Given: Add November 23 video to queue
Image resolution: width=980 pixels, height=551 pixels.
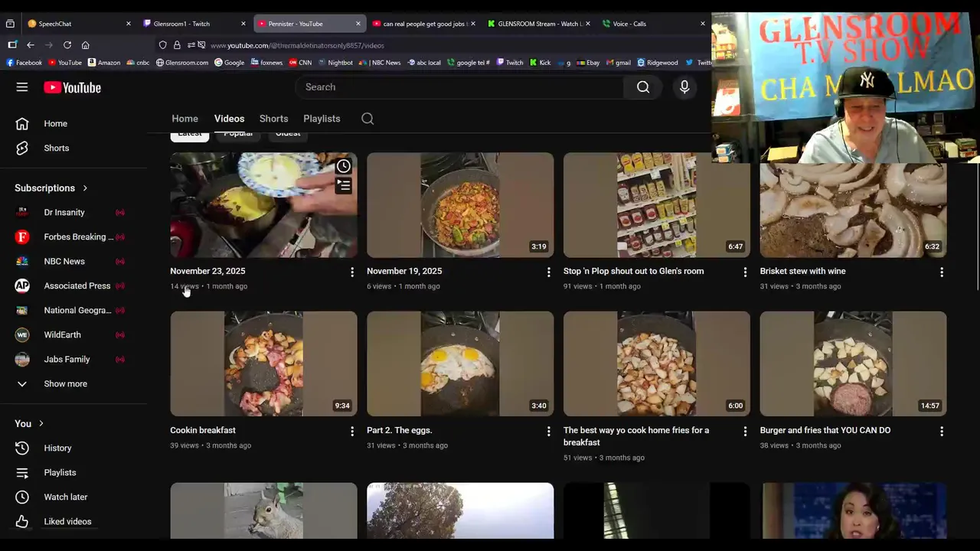Looking at the screenshot, I should [344, 185].
